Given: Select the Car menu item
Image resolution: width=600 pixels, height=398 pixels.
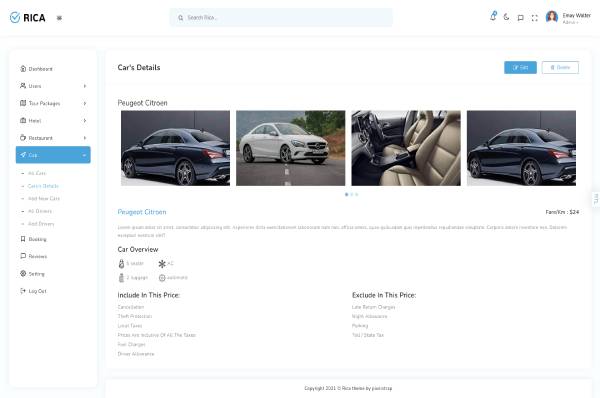Looking at the screenshot, I should pos(53,155).
